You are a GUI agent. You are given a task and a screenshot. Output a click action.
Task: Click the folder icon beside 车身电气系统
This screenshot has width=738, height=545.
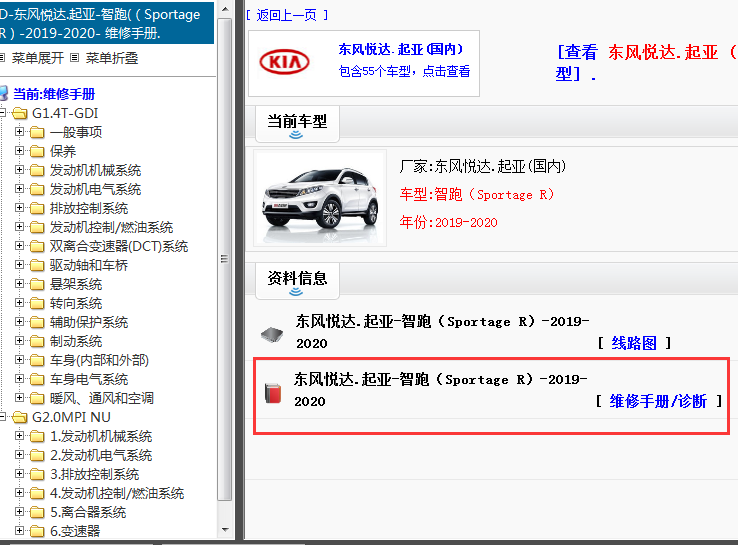[37, 379]
